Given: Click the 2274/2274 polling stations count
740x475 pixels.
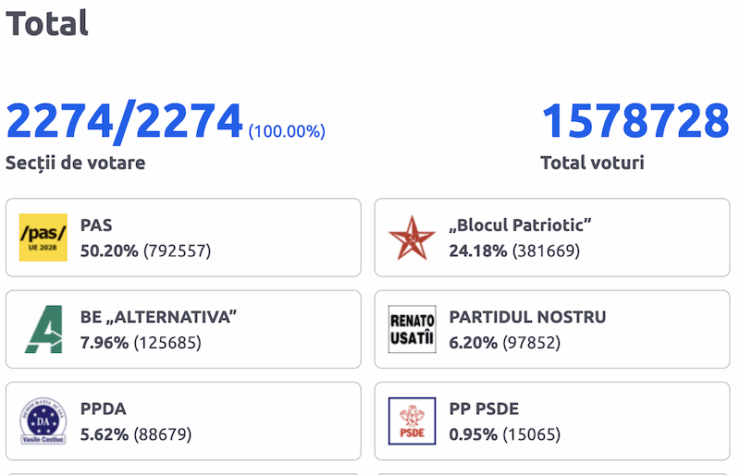Looking at the screenshot, I should coord(124,121).
